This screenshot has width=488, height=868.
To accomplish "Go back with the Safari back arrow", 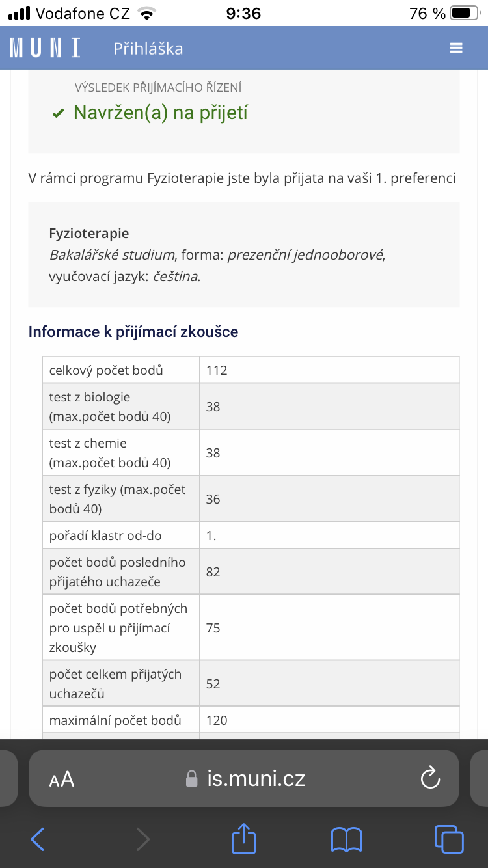I will pyautogui.click(x=38, y=839).
